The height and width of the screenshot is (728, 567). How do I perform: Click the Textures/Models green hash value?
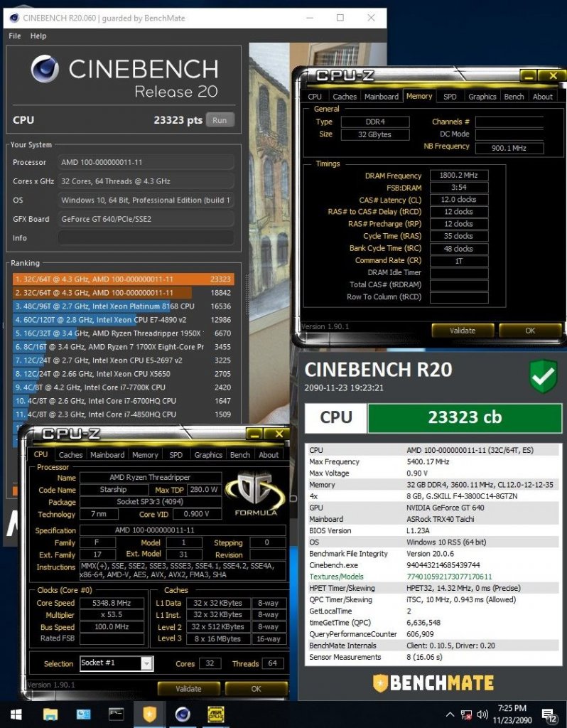coord(449,577)
